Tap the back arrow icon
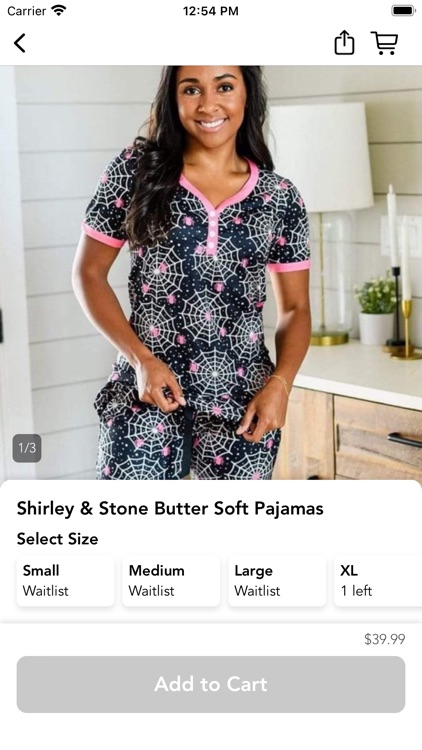The width and height of the screenshot is (422, 750). click(20, 43)
